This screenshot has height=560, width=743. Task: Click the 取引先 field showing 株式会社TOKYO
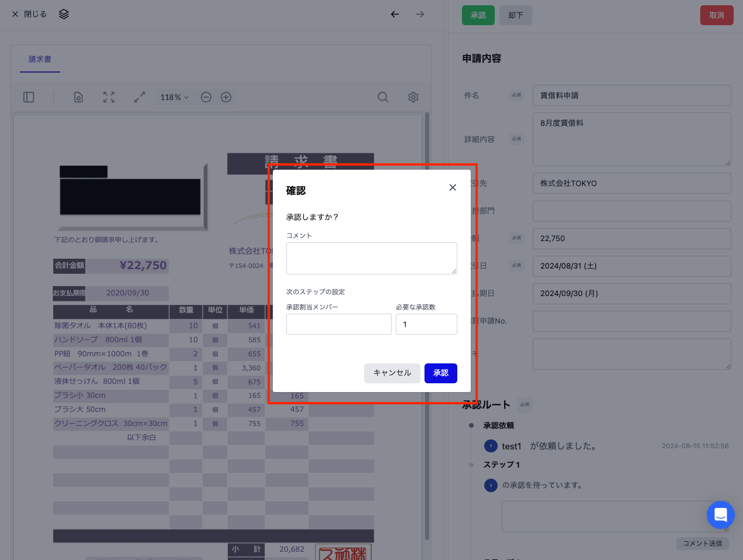coord(632,183)
